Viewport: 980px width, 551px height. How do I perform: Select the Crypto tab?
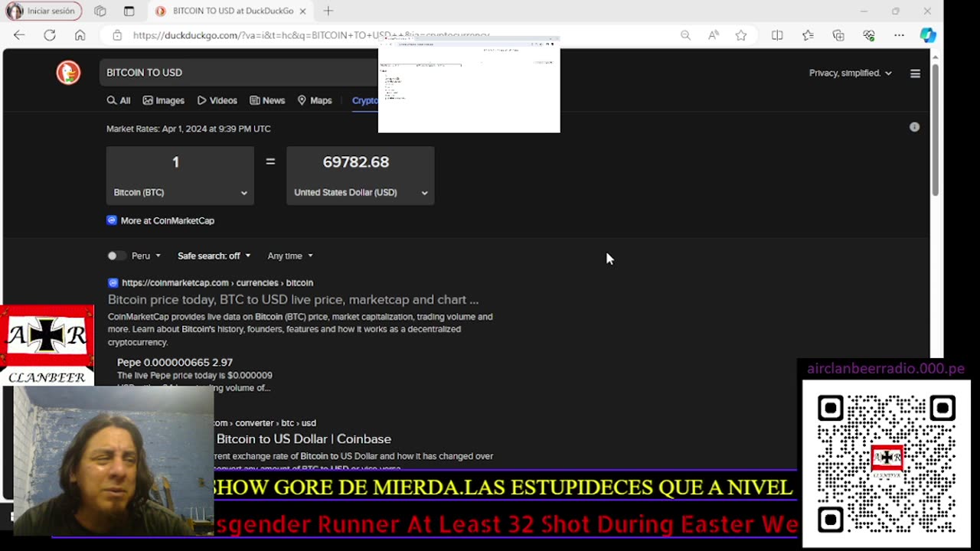[x=365, y=100]
